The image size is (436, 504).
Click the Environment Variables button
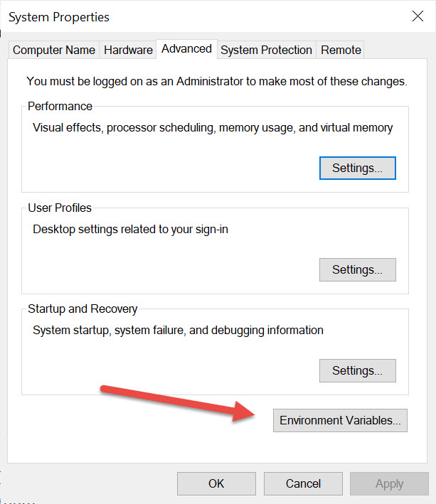340,420
